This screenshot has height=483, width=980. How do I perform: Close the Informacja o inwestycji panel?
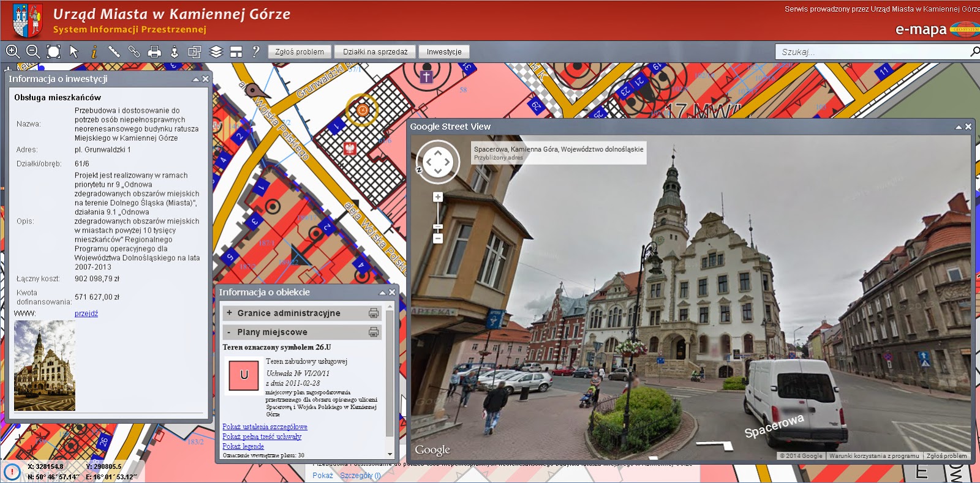[205, 79]
